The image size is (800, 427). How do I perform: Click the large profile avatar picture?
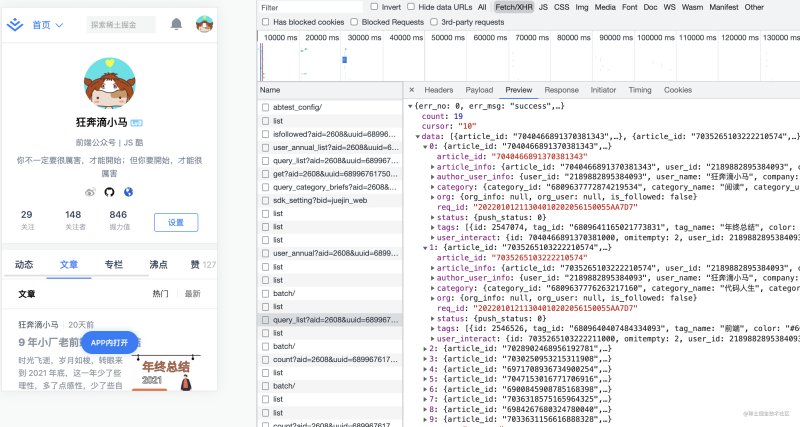110,83
